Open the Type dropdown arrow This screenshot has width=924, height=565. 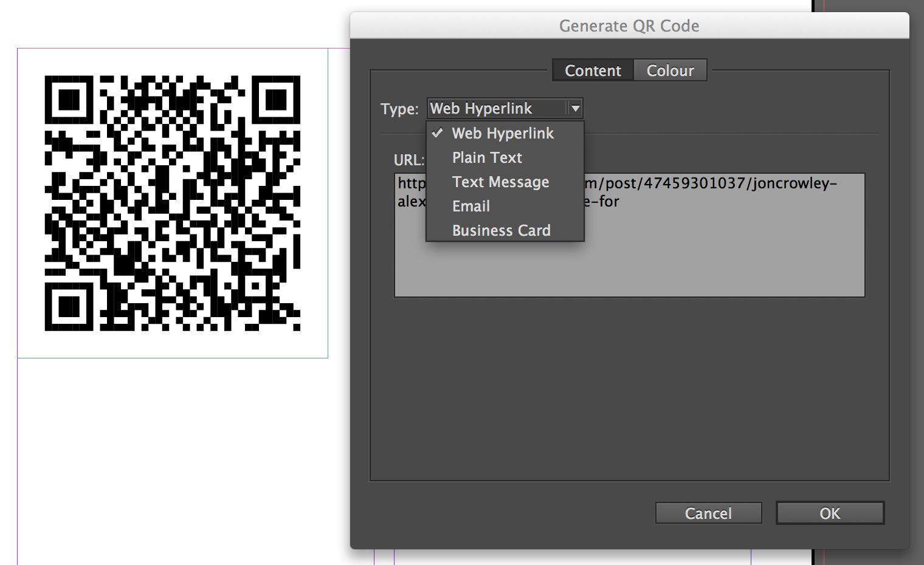tap(575, 108)
